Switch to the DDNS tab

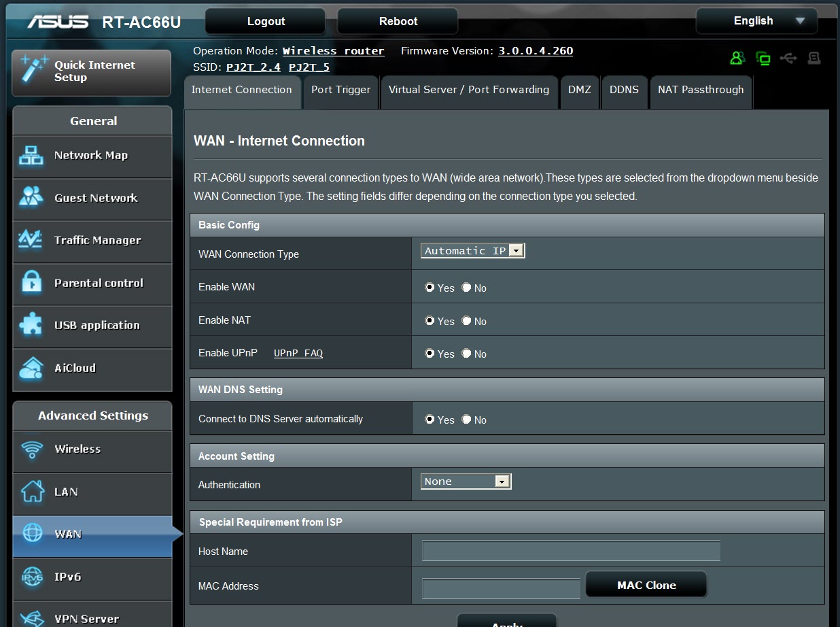coord(624,92)
